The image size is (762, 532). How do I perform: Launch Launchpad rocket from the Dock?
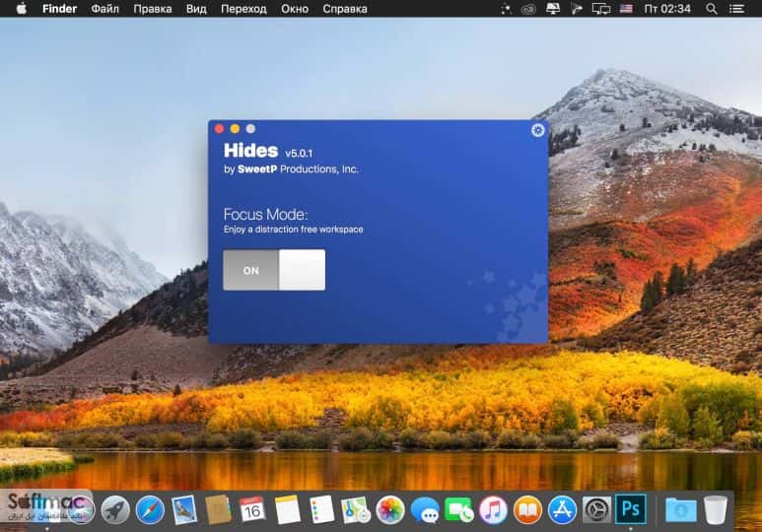tap(115, 509)
